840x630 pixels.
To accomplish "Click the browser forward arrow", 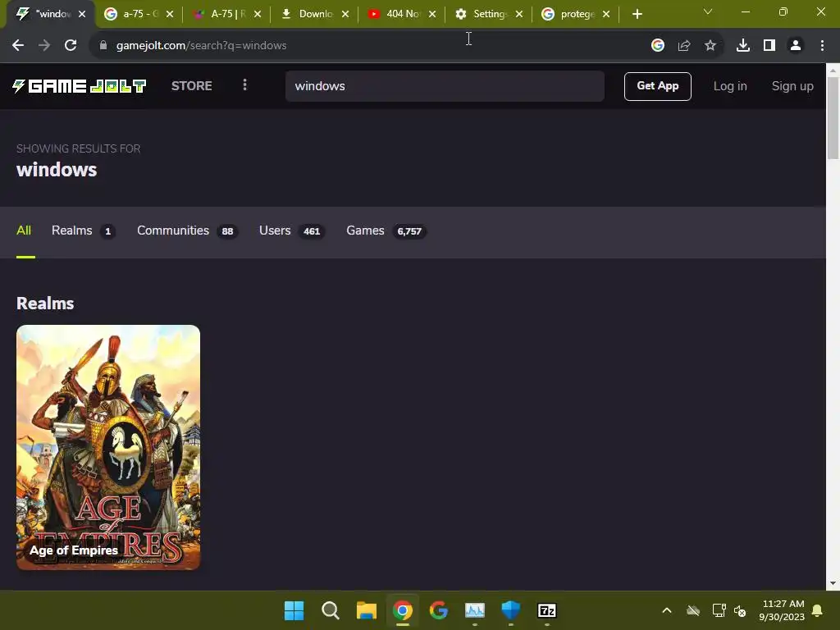I will coord(44,46).
